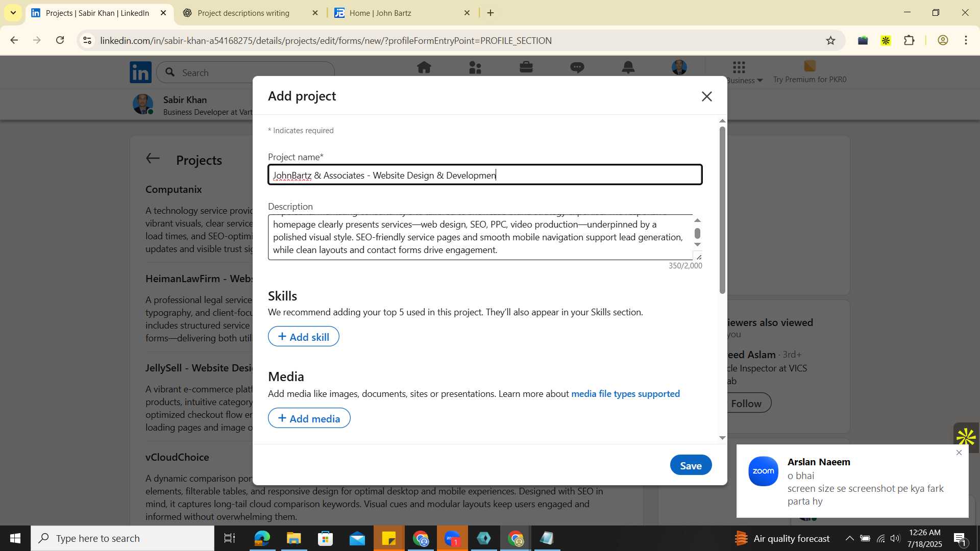Open the Jobs briefcase icon
Screen dimensions: 980x551
click(x=526, y=67)
